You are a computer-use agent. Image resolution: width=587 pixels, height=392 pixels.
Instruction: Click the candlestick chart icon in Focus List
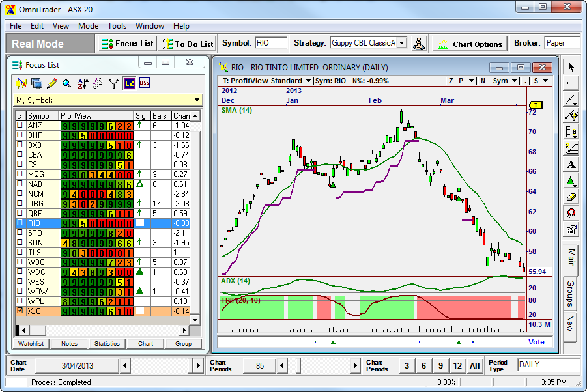[x=21, y=83]
